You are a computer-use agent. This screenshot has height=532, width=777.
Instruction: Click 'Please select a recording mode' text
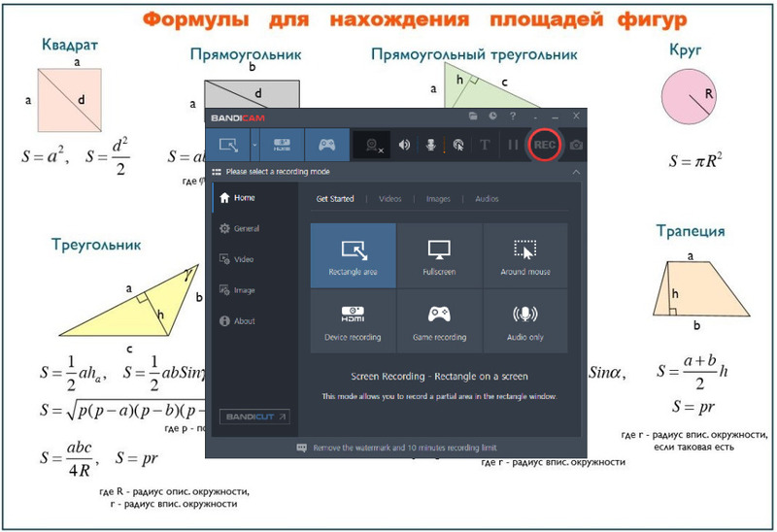point(278,172)
